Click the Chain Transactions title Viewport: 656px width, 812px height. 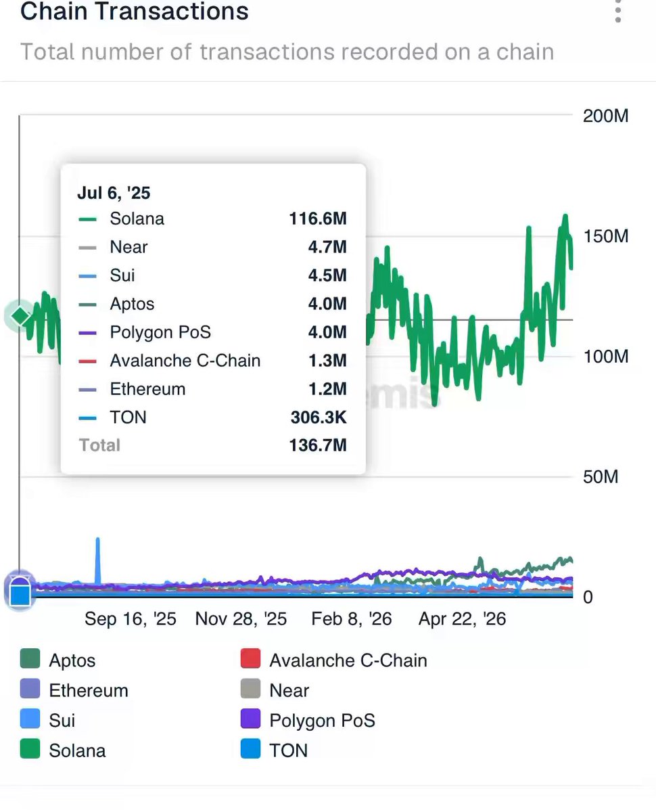(135, 11)
